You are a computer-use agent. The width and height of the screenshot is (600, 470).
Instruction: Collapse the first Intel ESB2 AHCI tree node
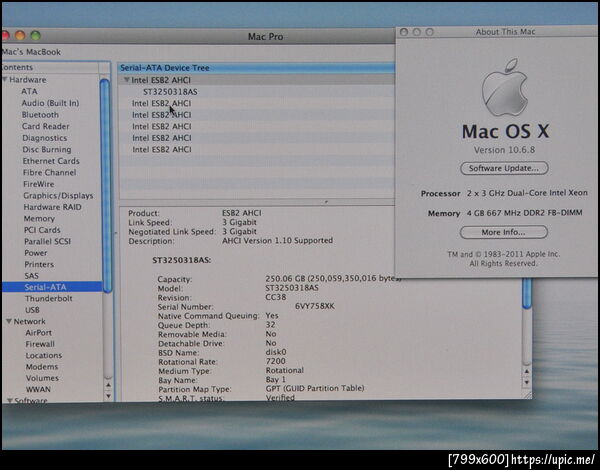(127, 80)
